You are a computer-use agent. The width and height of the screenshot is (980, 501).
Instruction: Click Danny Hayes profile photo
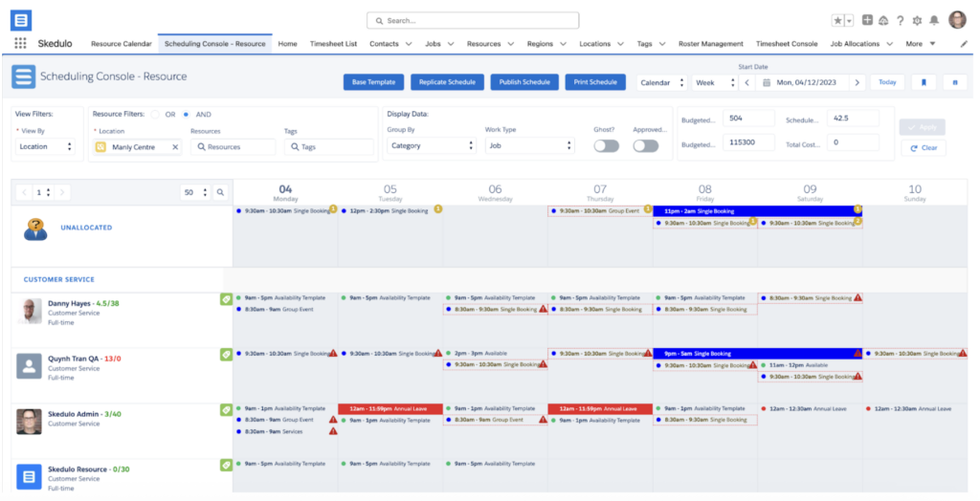click(30, 311)
